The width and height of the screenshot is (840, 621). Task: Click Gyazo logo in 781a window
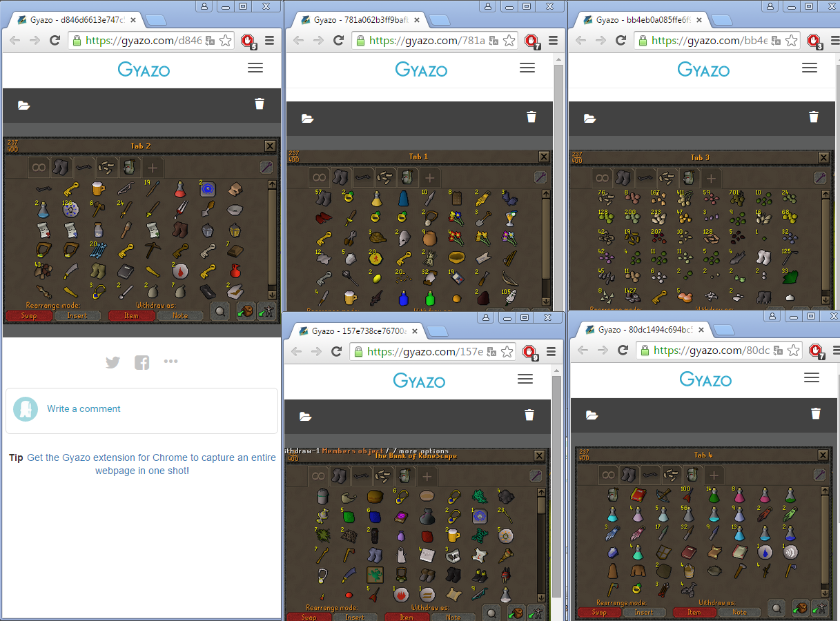click(421, 69)
